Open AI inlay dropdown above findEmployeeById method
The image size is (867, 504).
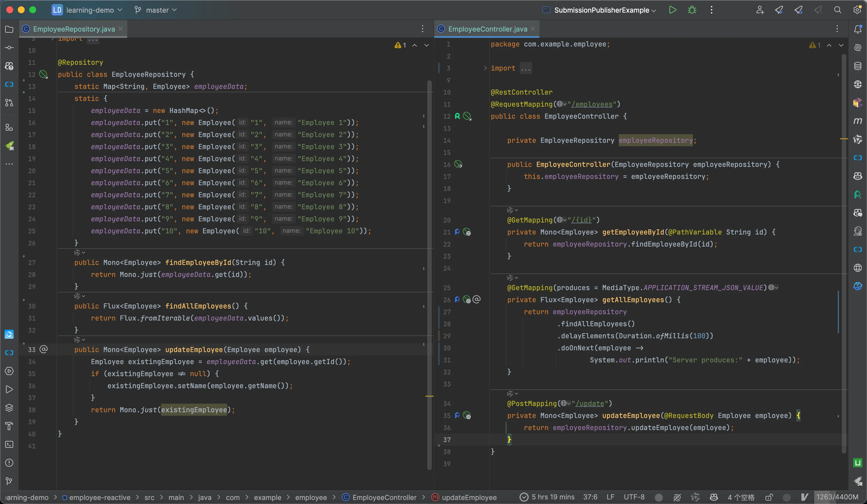(x=79, y=253)
